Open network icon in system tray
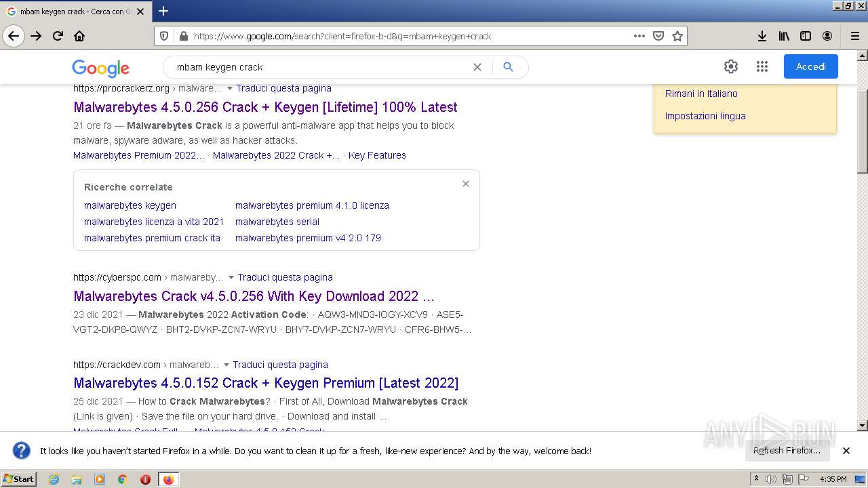Image resolution: width=868 pixels, height=488 pixels. pos(787,479)
